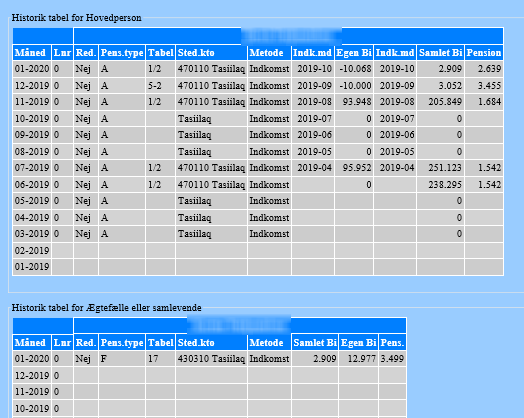Select 430310 Tasiilaq in spouse table
The image size is (524, 418).
pyautogui.click(x=211, y=359)
